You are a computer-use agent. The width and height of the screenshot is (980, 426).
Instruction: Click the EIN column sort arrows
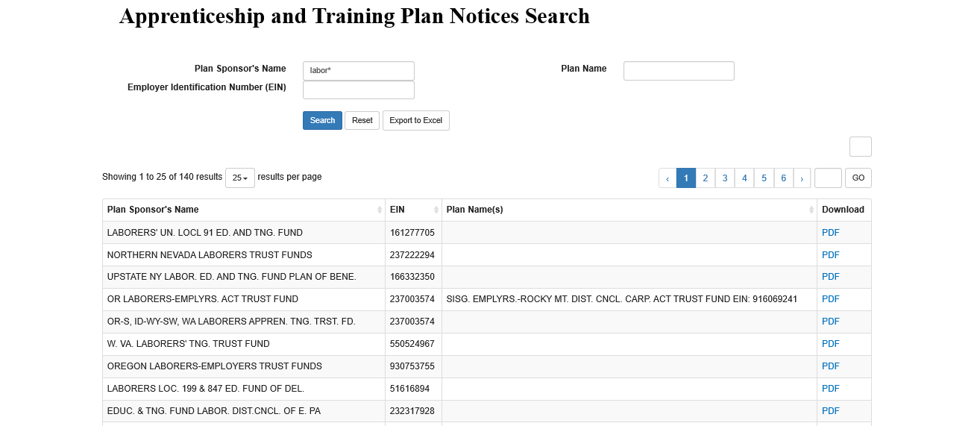point(436,210)
